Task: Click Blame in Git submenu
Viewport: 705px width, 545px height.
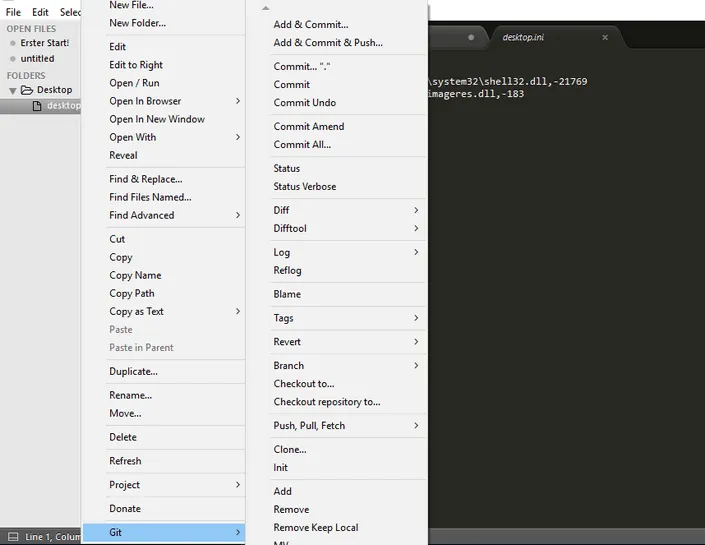Action: click(x=287, y=294)
